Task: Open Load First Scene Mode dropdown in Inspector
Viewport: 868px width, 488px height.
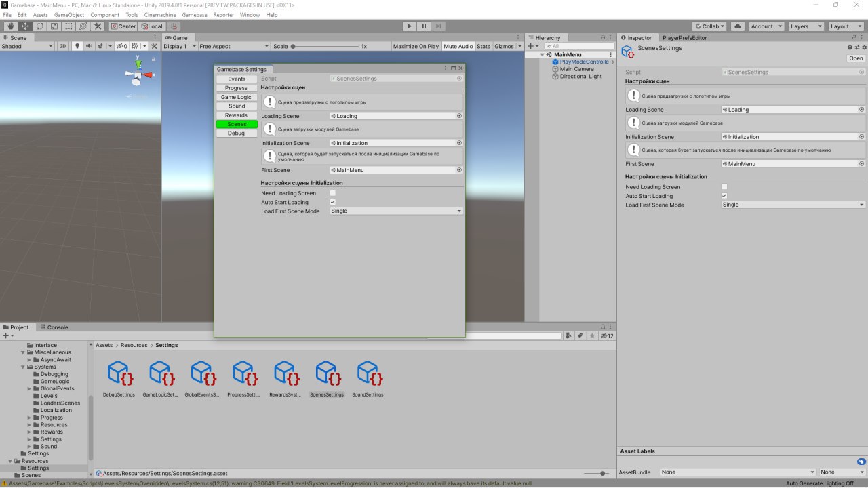Action: [x=793, y=205]
